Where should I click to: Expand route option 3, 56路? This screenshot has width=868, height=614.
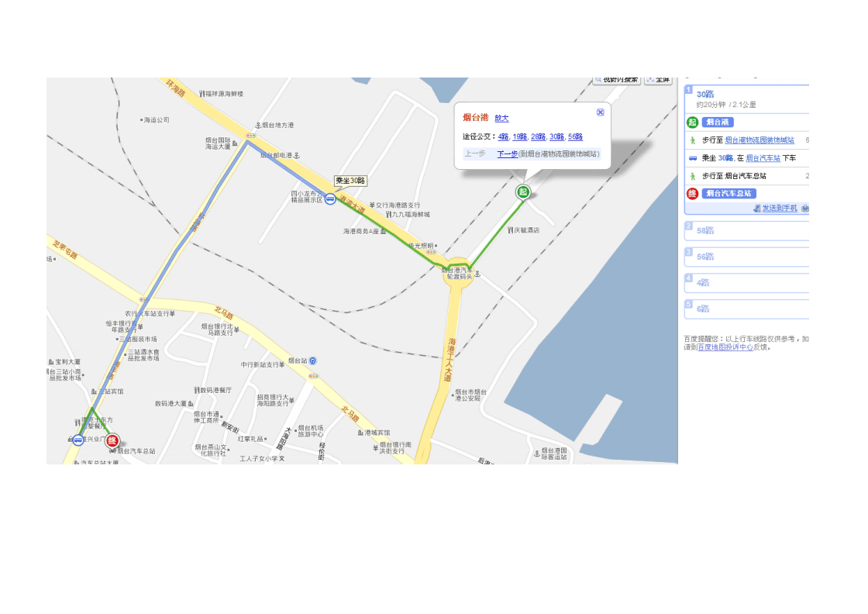[705, 257]
